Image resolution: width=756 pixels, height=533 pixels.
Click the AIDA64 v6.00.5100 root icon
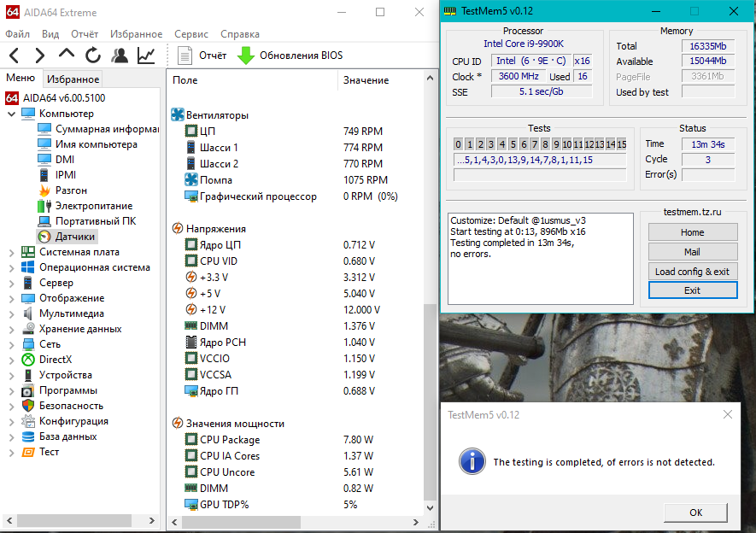12,98
